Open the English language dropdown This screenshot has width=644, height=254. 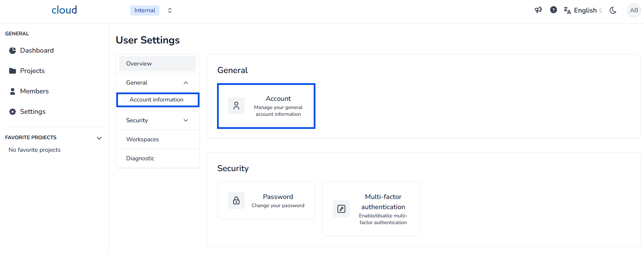583,10
